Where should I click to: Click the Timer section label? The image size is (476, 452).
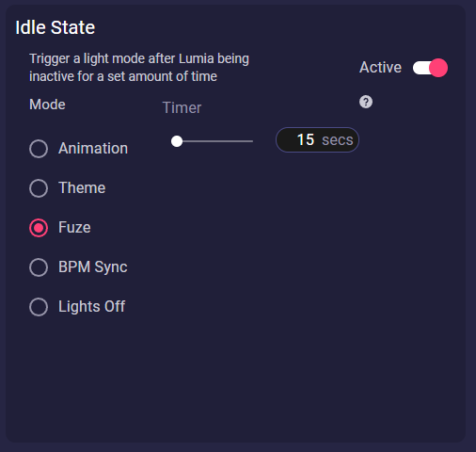[x=182, y=107]
